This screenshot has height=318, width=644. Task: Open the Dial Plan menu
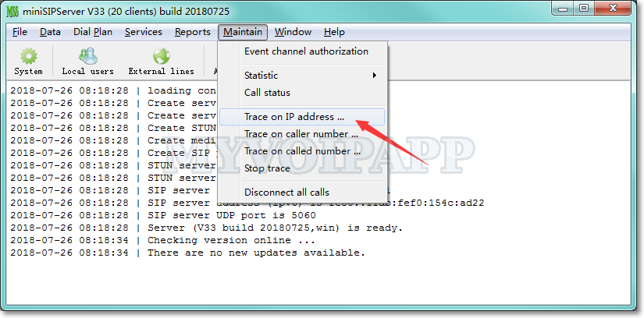click(x=93, y=32)
